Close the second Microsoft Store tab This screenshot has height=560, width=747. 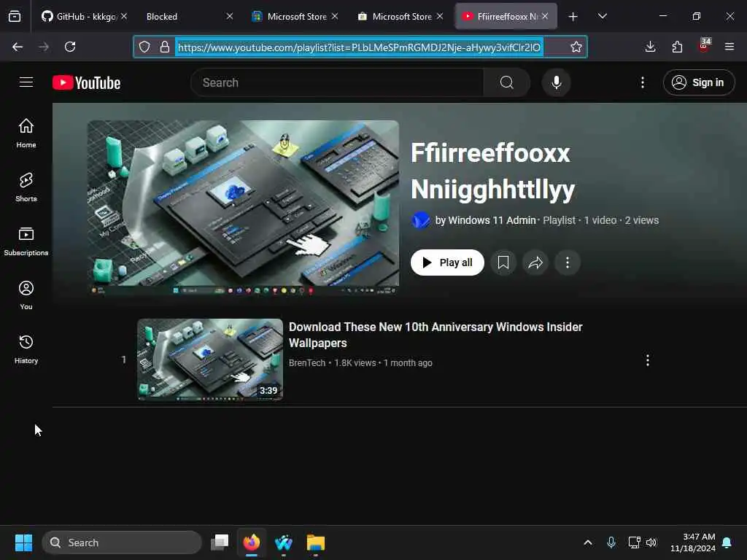pyautogui.click(x=440, y=16)
